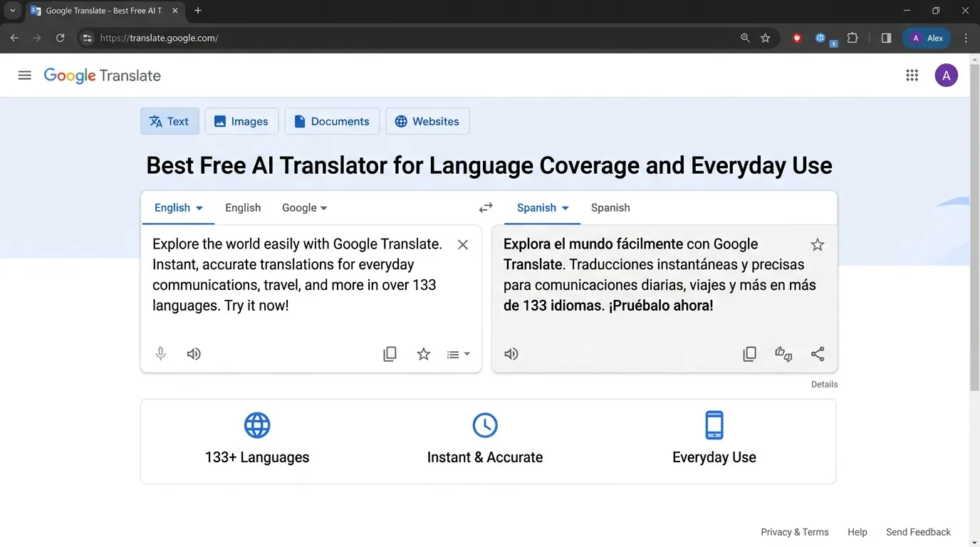Click the red shield extension icon

[x=797, y=38]
